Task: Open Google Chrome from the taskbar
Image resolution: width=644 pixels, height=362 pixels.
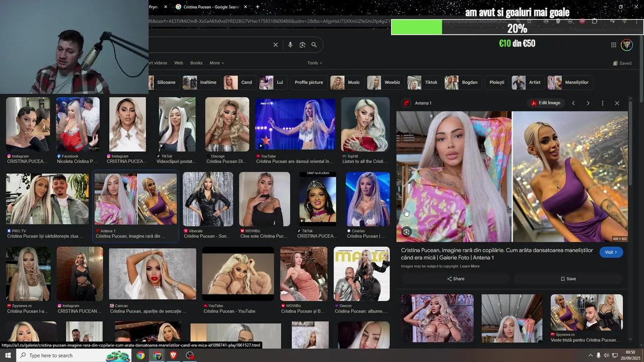Action: point(141,355)
